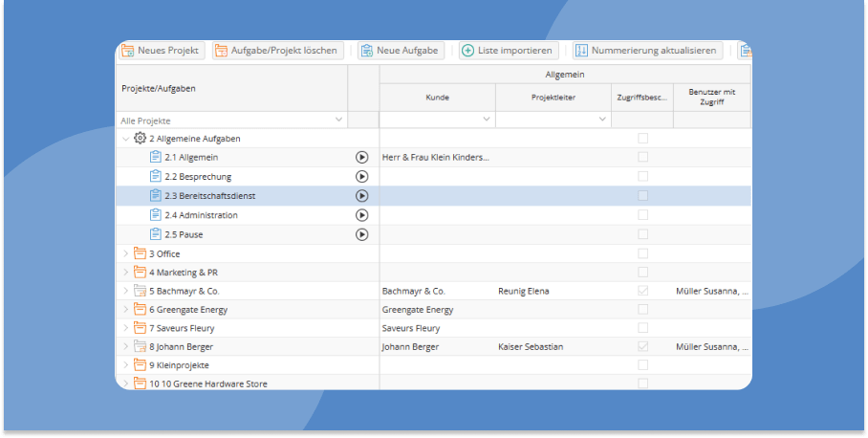Click play icon beside 2.5 Pause
Image resolution: width=868 pixels, height=438 pixels.
point(361,234)
